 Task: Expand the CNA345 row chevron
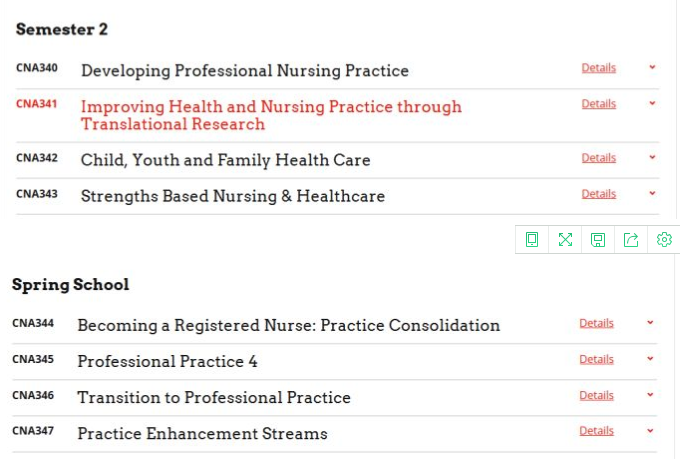[650, 359]
